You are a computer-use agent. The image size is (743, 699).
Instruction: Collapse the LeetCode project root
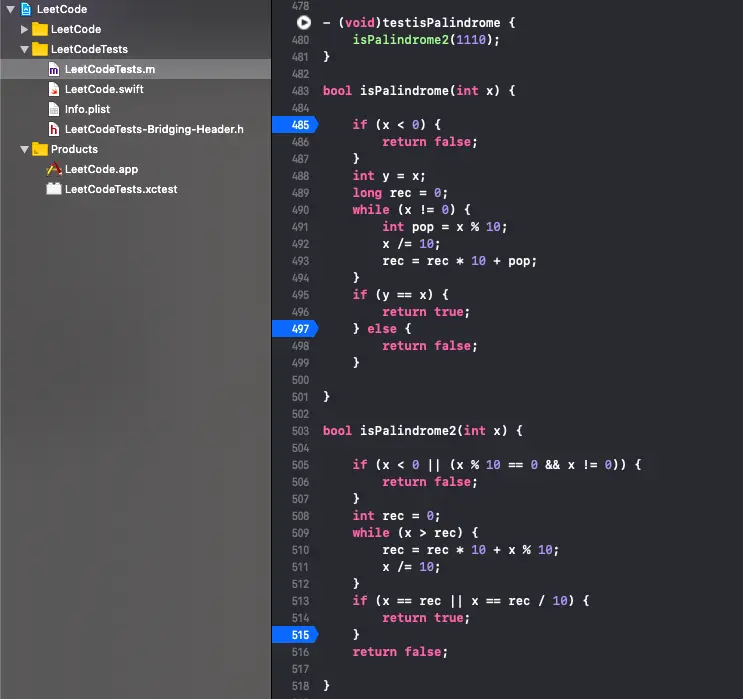pos(10,9)
